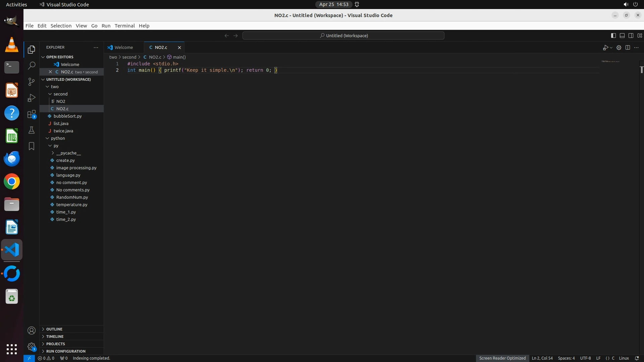Image resolution: width=644 pixels, height=362 pixels.
Task: Close NO2.c in Open Editors list
Action: (x=50, y=72)
